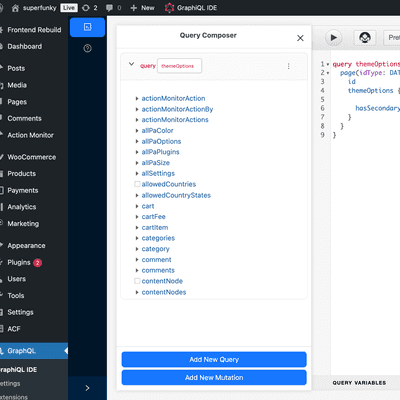Check the contentNode checkbox
Viewport: 400px width, 400px height.
coord(137,281)
